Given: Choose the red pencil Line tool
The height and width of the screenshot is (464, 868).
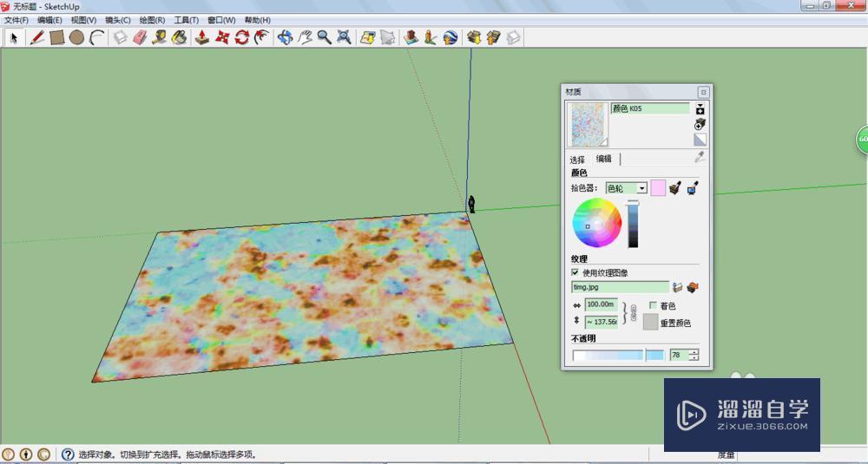Looking at the screenshot, I should pos(37,37).
